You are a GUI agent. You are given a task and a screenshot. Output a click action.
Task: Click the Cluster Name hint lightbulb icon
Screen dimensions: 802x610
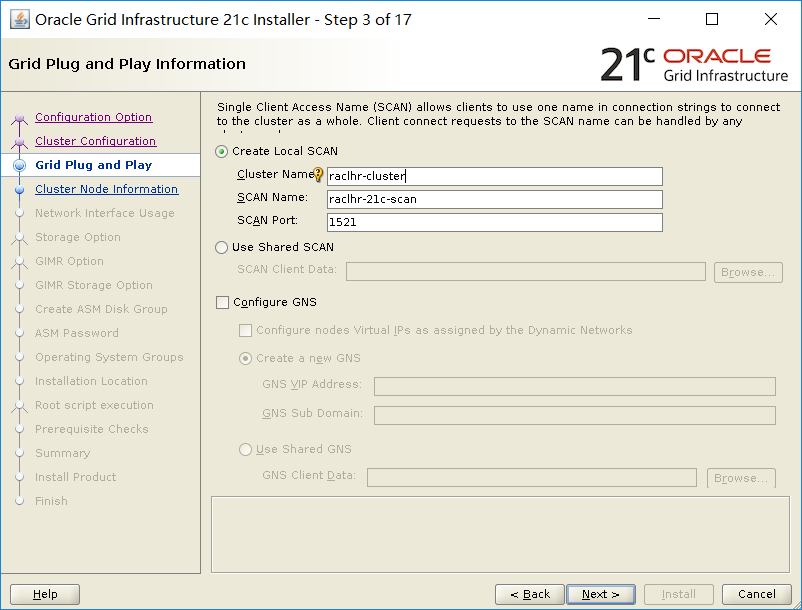tap(318, 174)
